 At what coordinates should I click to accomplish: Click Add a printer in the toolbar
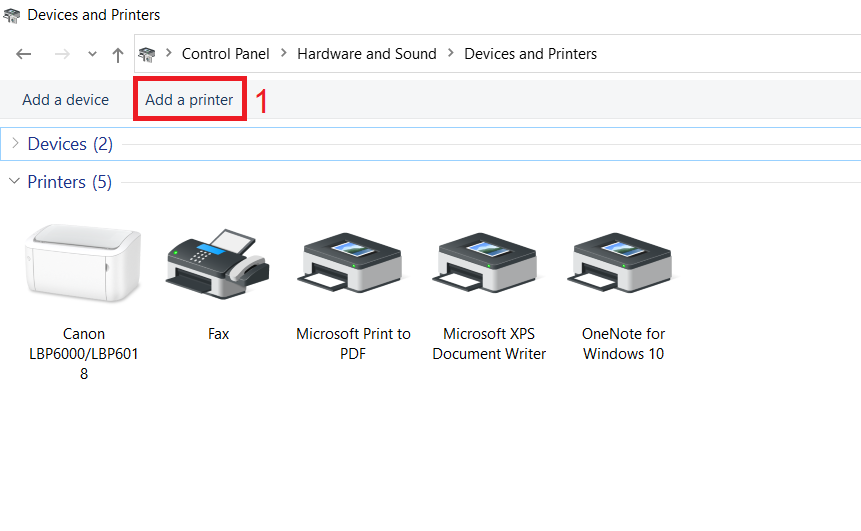(x=189, y=100)
